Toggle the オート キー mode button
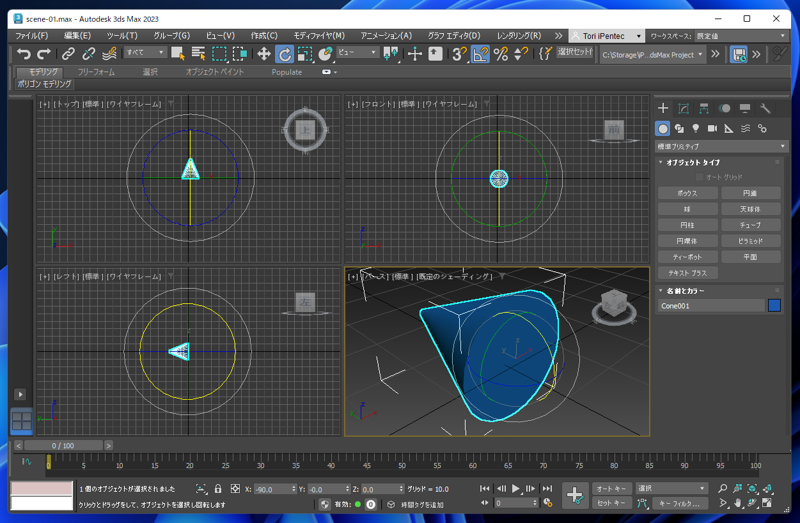Screen dimensions: 800x523 point(611,488)
